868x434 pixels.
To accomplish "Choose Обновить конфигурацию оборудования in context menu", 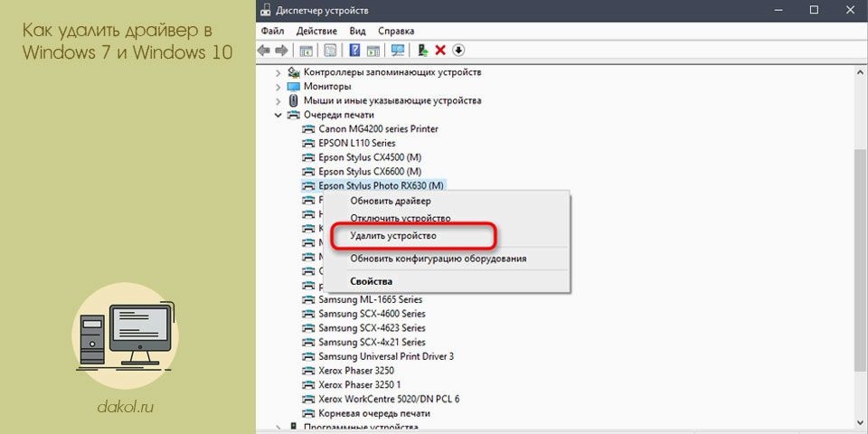I will (446, 259).
